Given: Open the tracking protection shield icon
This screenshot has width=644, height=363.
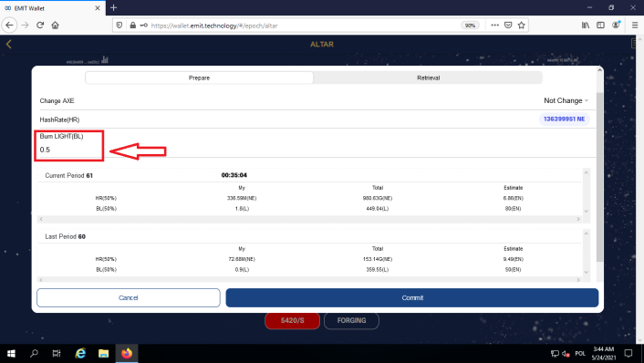Looking at the screenshot, I should (119, 26).
